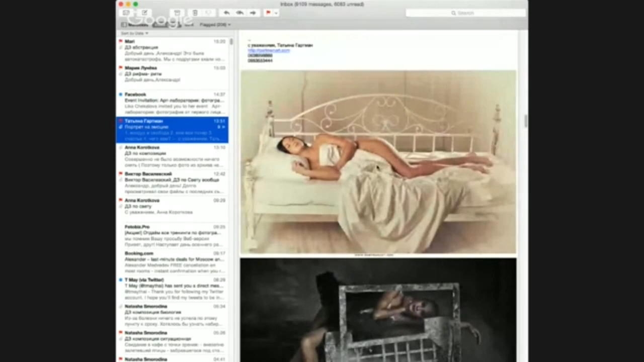Open the Fotobiz.Pro message
Viewport: 644px width, 362px height.
[x=173, y=236]
